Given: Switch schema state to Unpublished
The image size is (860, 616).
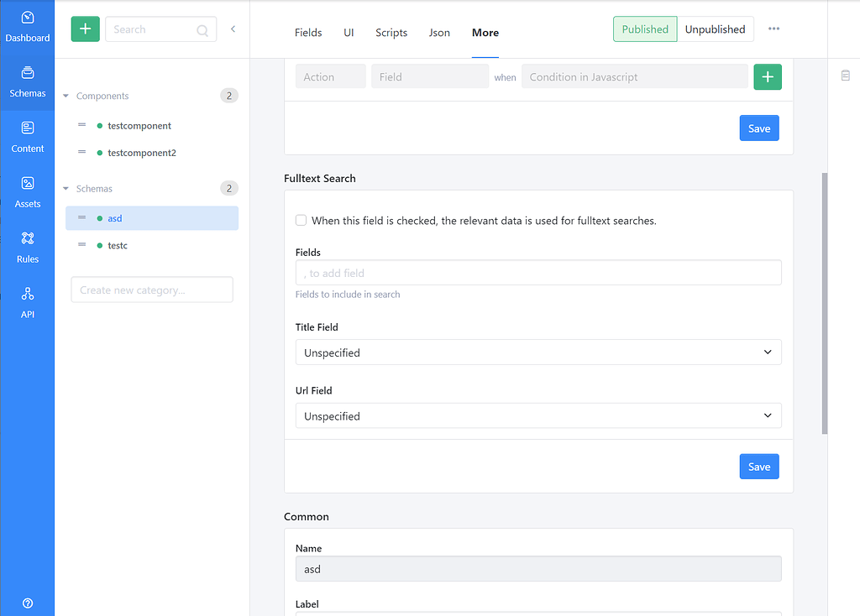Looking at the screenshot, I should 715,29.
